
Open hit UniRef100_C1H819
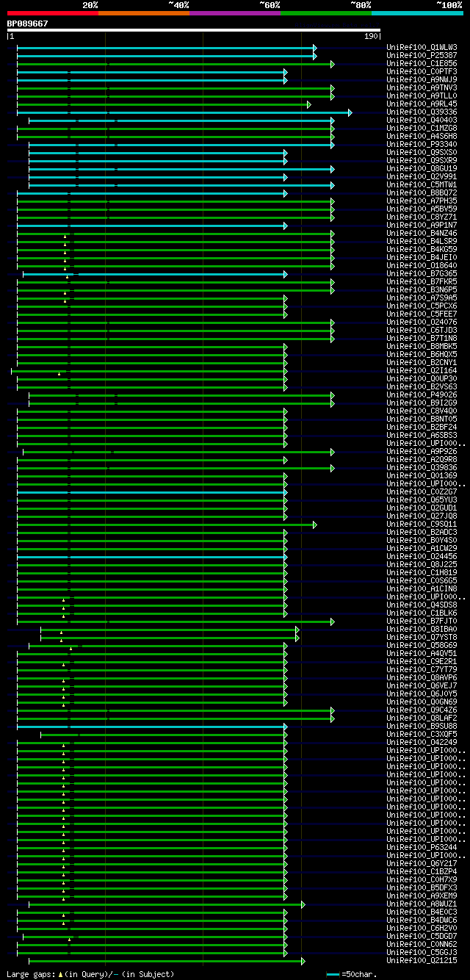422,572
